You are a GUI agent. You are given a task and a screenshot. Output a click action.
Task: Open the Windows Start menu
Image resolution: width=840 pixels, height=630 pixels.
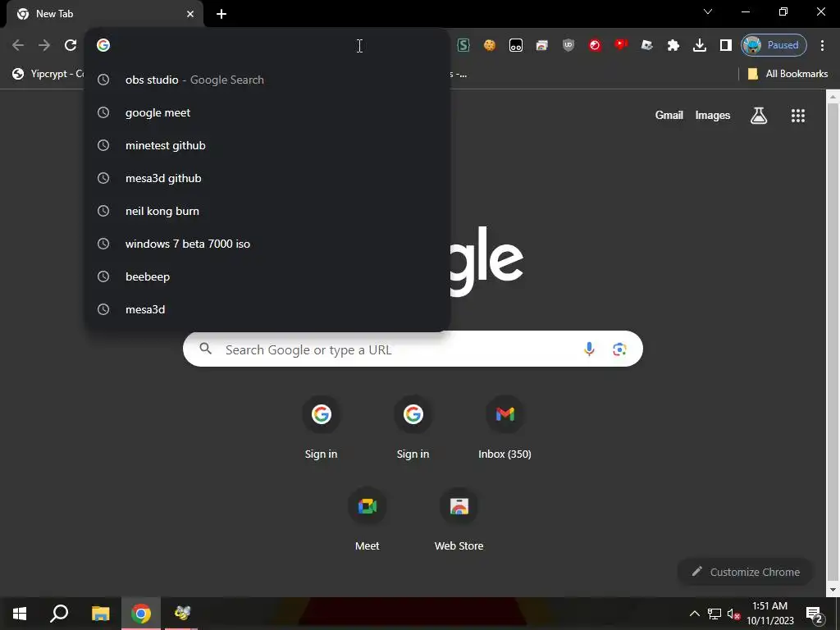(20, 614)
